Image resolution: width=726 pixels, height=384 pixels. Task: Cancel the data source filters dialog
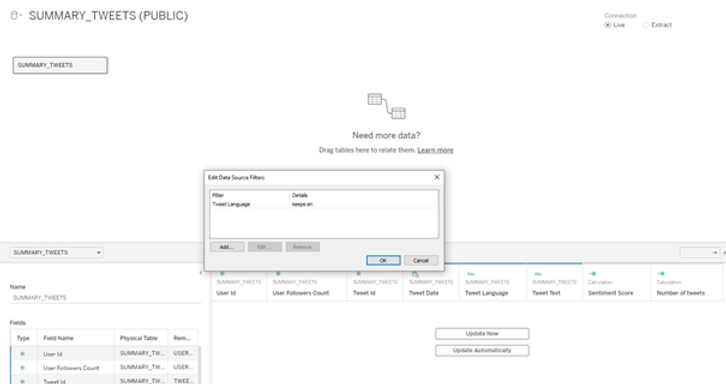click(x=421, y=260)
